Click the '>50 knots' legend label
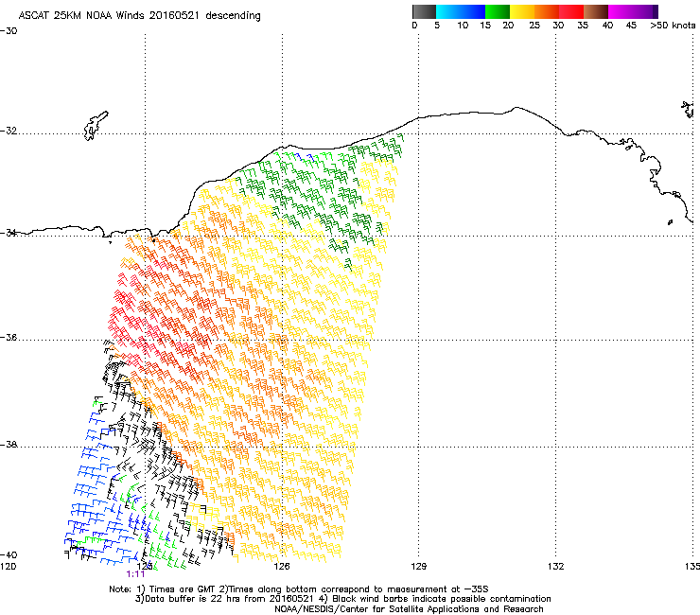Image resolution: width=700 pixels, height=615 pixels. tap(673, 26)
